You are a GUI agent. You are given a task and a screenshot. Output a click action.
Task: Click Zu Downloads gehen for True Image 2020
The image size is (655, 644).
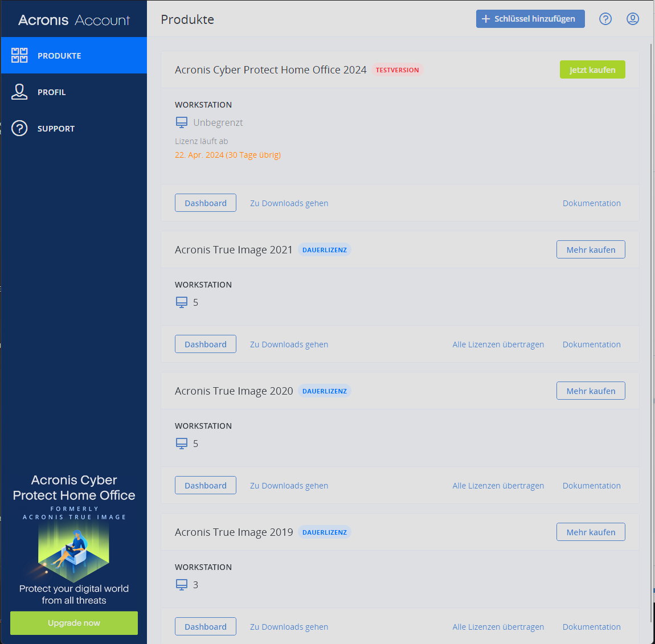coord(289,485)
